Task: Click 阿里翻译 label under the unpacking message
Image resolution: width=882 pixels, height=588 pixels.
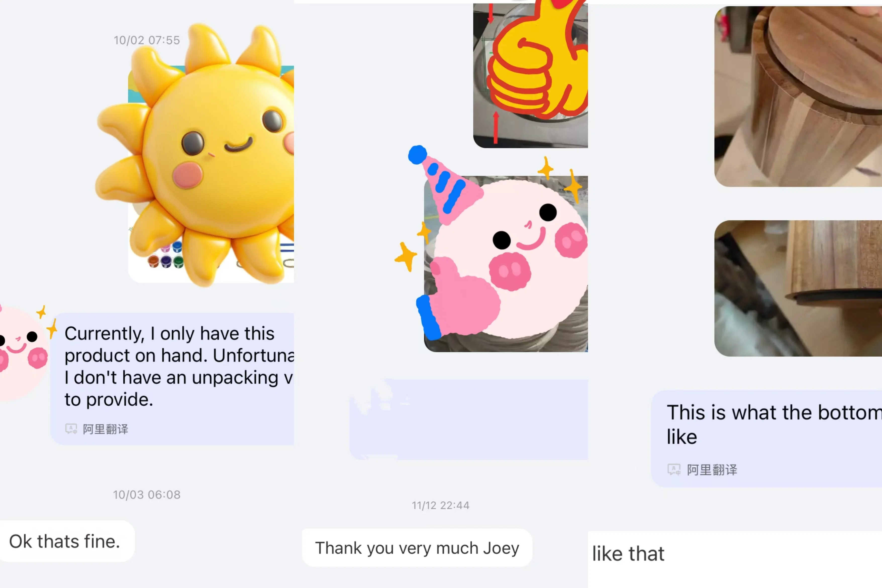Action: coord(105,429)
